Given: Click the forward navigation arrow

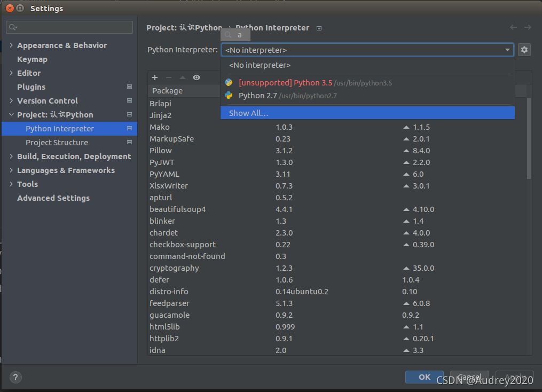Looking at the screenshot, I should tap(528, 27).
